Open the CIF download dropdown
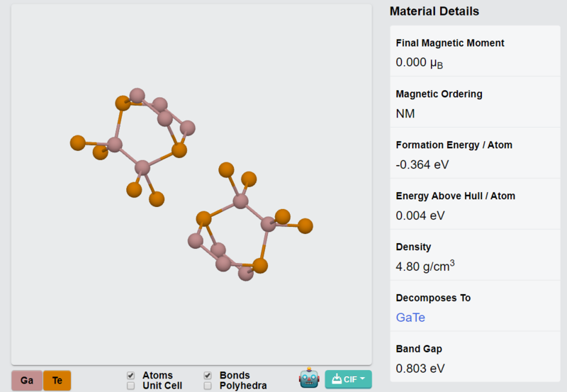This screenshot has height=392, width=567. [348, 379]
